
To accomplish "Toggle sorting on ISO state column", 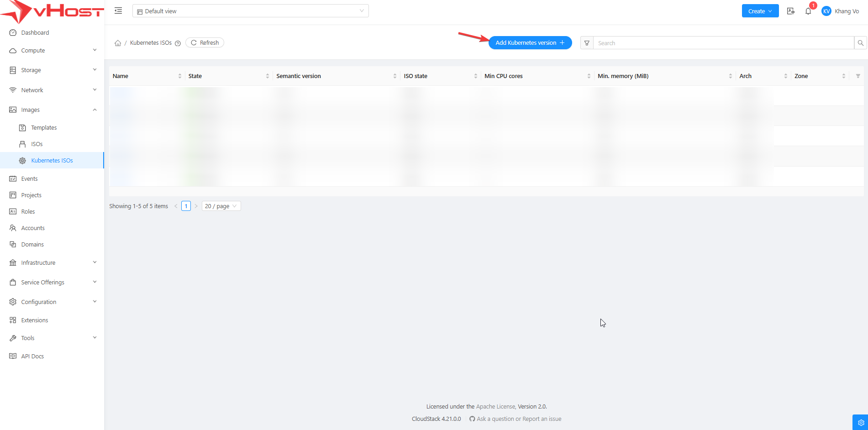I will 475,76.
